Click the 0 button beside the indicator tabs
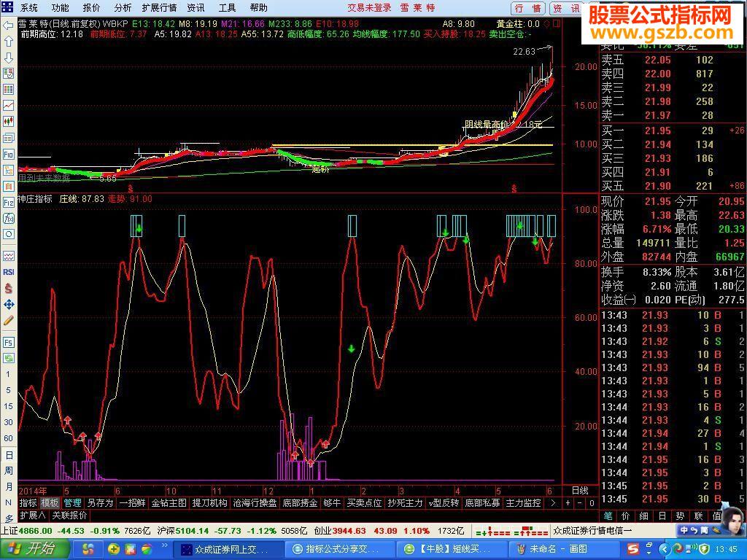 click(x=591, y=503)
